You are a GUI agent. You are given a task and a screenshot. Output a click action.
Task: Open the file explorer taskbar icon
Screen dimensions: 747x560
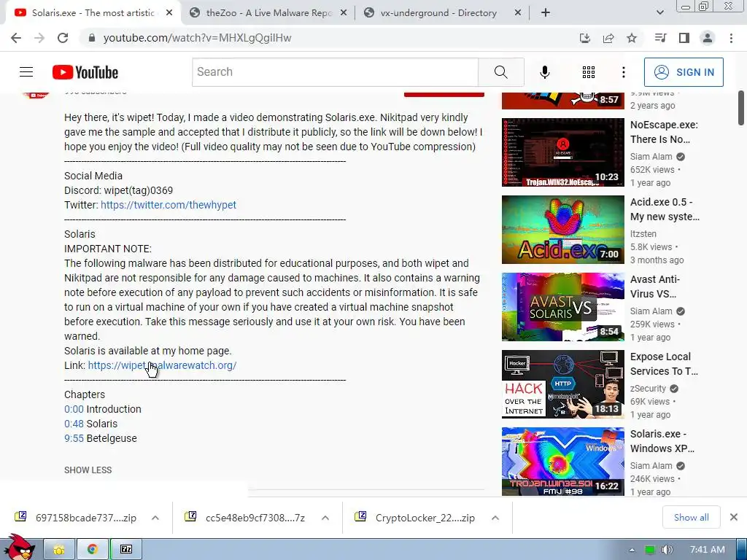tap(59, 550)
